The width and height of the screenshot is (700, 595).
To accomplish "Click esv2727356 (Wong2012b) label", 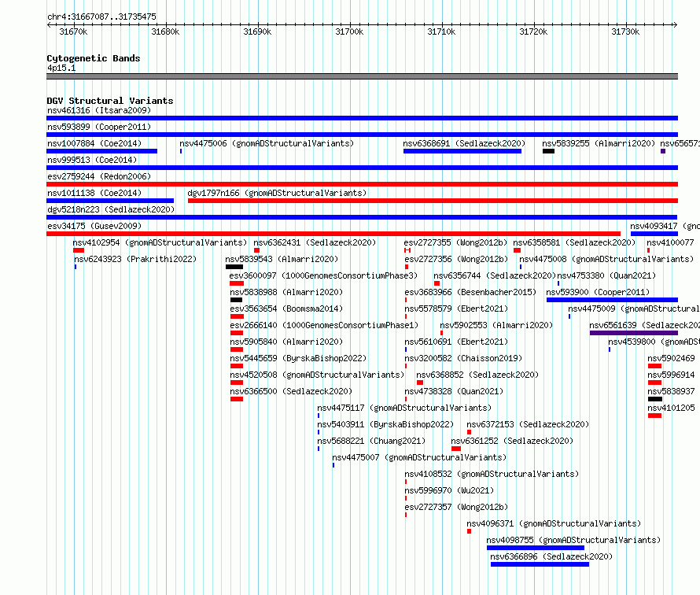I will [456, 259].
